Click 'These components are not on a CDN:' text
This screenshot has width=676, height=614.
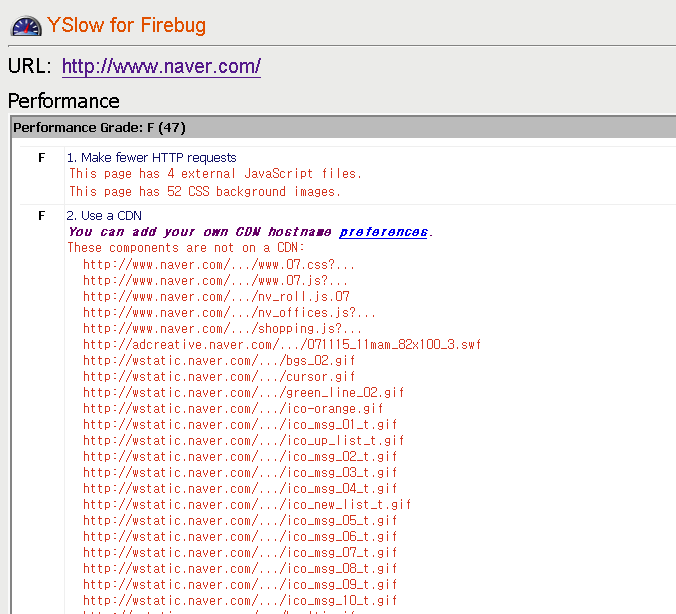point(186,248)
